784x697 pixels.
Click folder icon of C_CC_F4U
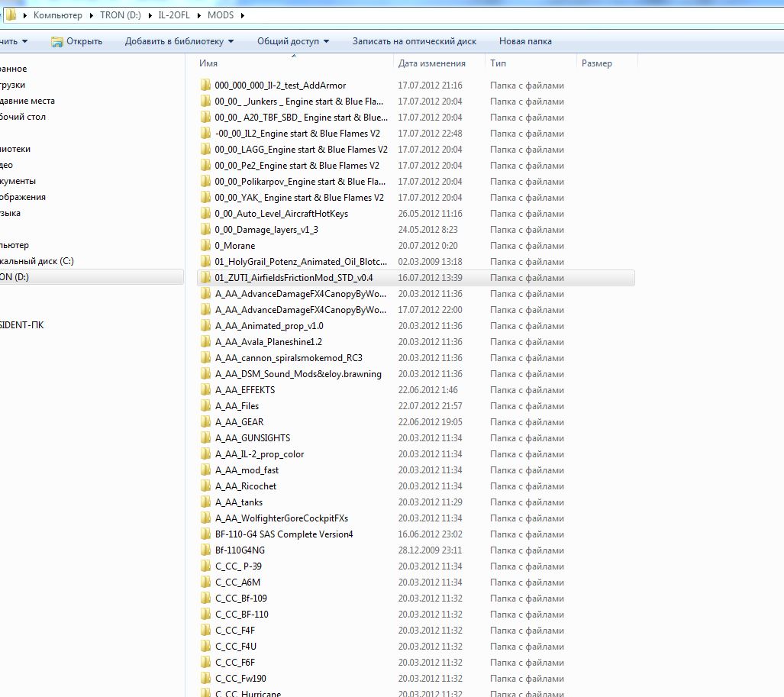205,646
